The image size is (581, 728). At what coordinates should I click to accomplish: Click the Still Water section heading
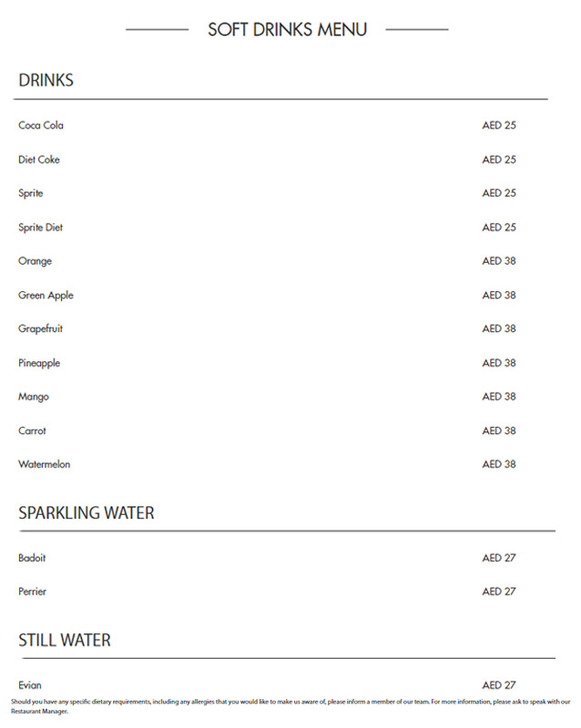[x=65, y=641]
